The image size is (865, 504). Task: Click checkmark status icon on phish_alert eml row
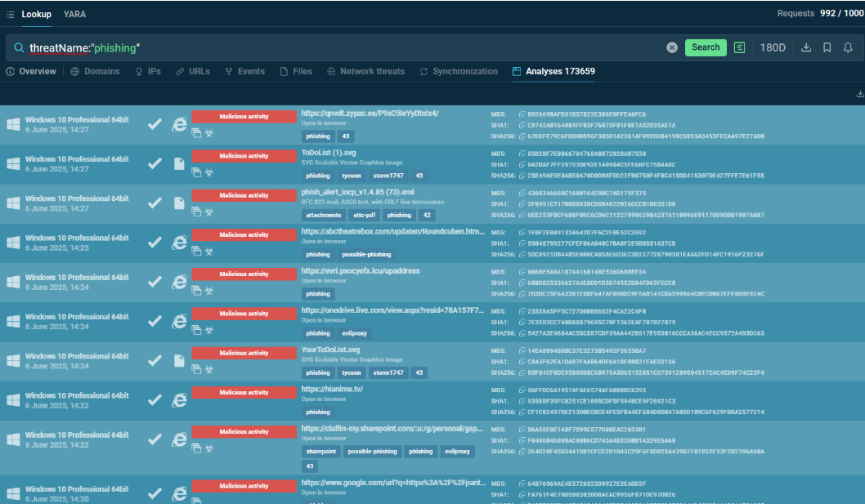click(x=155, y=203)
